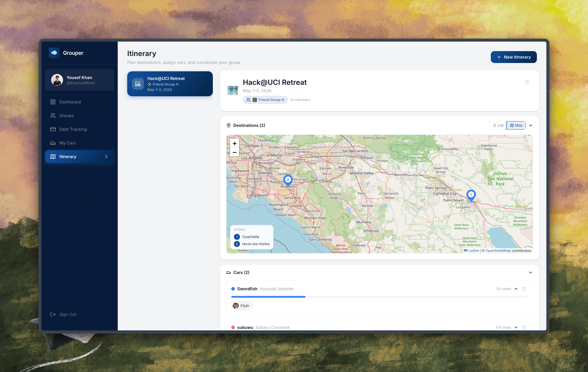588x372 pixels.
Task: Zoom in the map with plus button
Action: pos(234,144)
